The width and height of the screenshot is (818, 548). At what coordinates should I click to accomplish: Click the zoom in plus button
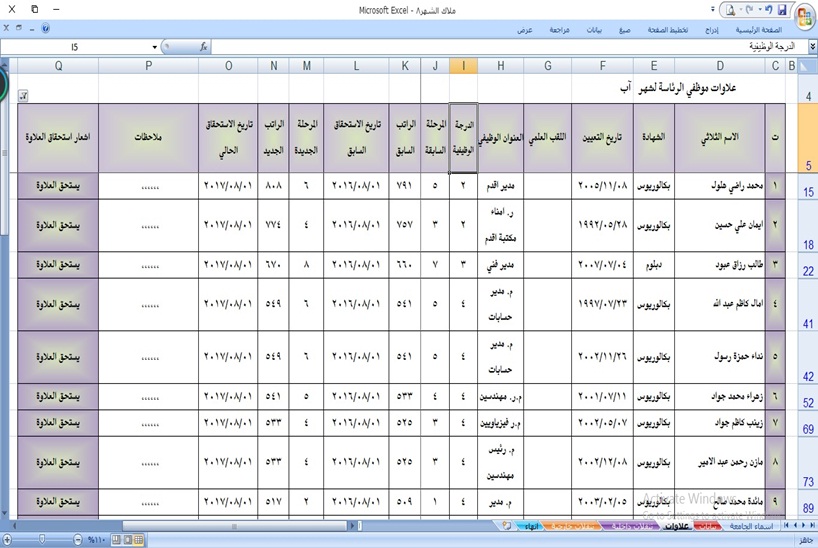click(x=7, y=539)
